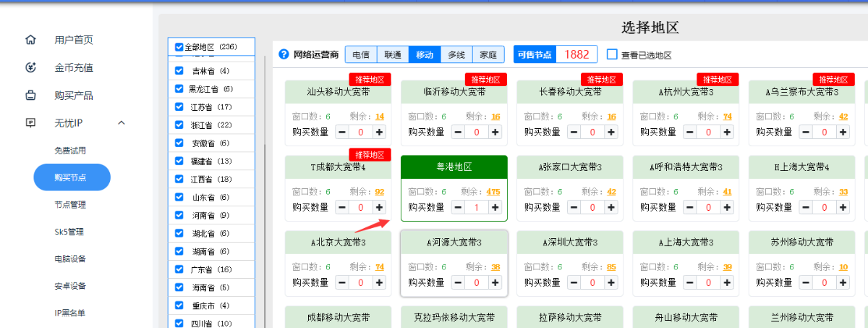
Task: Increase quantity for 汕头移动大宽带
Action: [379, 132]
